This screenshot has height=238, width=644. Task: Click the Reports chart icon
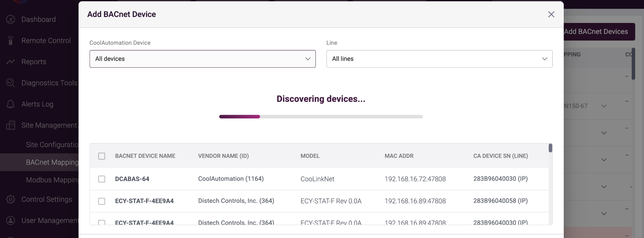[x=11, y=62]
